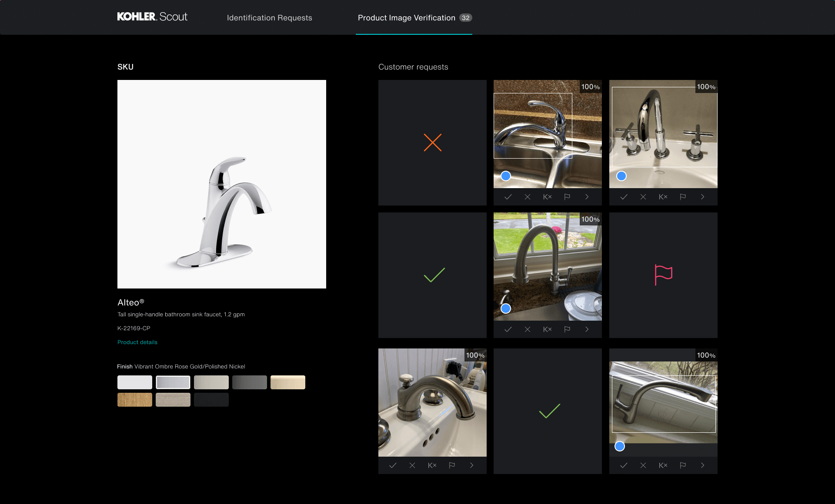
Task: Select the Vibrant Ombre Rose Gold finish swatch
Action: coord(173,382)
